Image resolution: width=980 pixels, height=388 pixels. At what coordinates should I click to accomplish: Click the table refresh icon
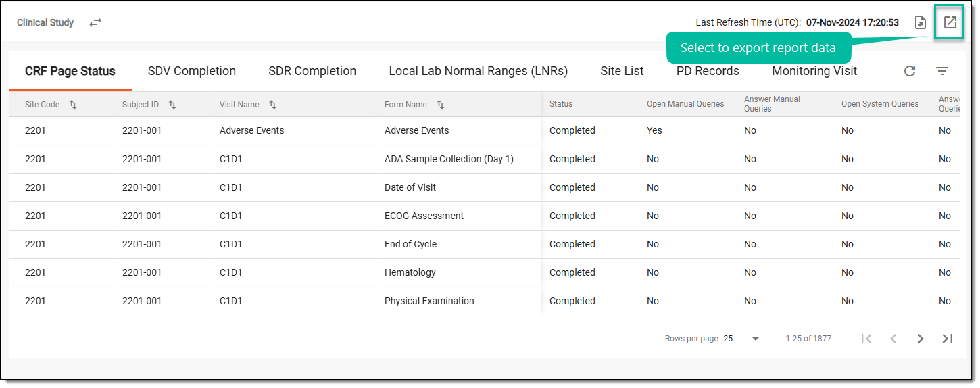910,71
